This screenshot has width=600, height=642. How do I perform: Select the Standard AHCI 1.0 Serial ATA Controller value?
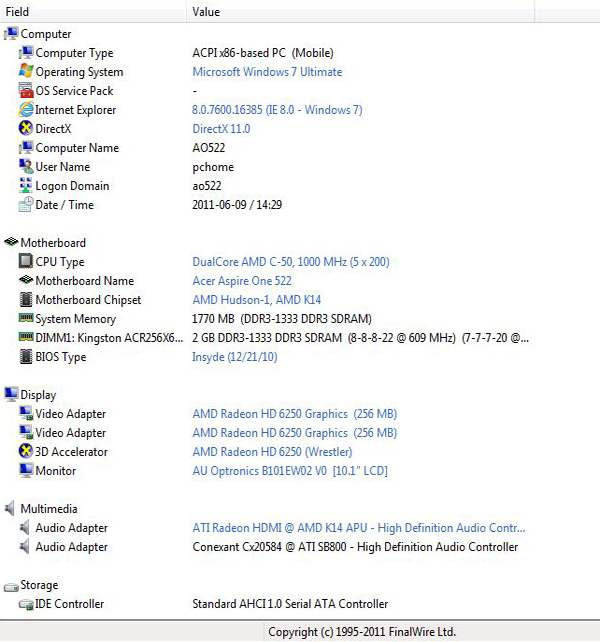290,604
